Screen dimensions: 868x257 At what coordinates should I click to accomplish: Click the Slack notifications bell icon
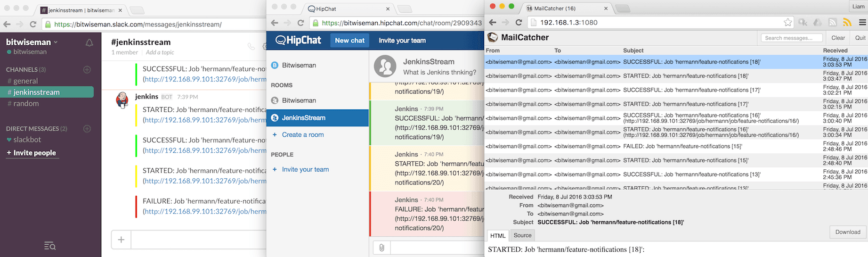[89, 43]
